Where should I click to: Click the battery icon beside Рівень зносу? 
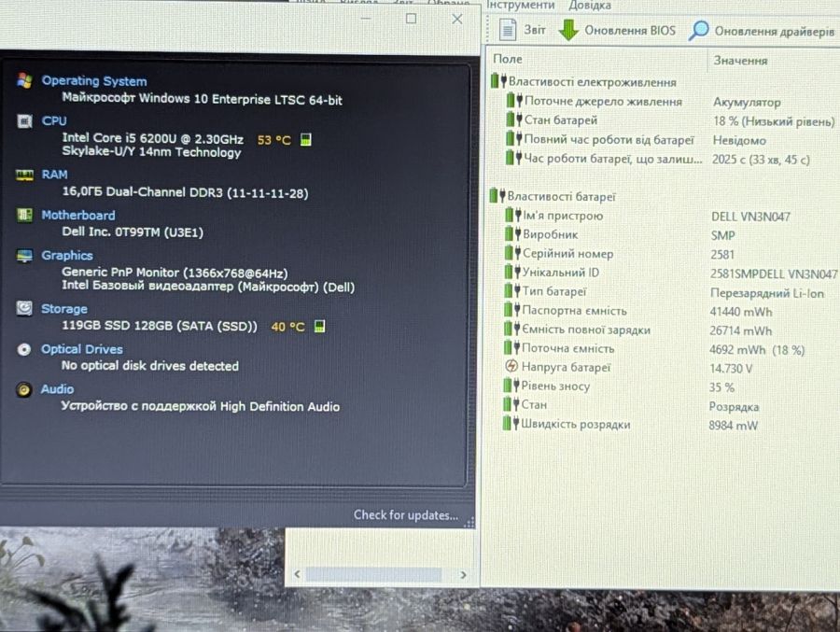pyautogui.click(x=511, y=386)
